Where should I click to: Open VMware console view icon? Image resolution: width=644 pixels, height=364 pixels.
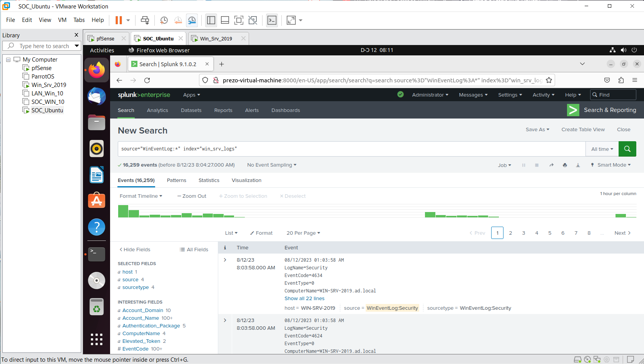pyautogui.click(x=272, y=20)
